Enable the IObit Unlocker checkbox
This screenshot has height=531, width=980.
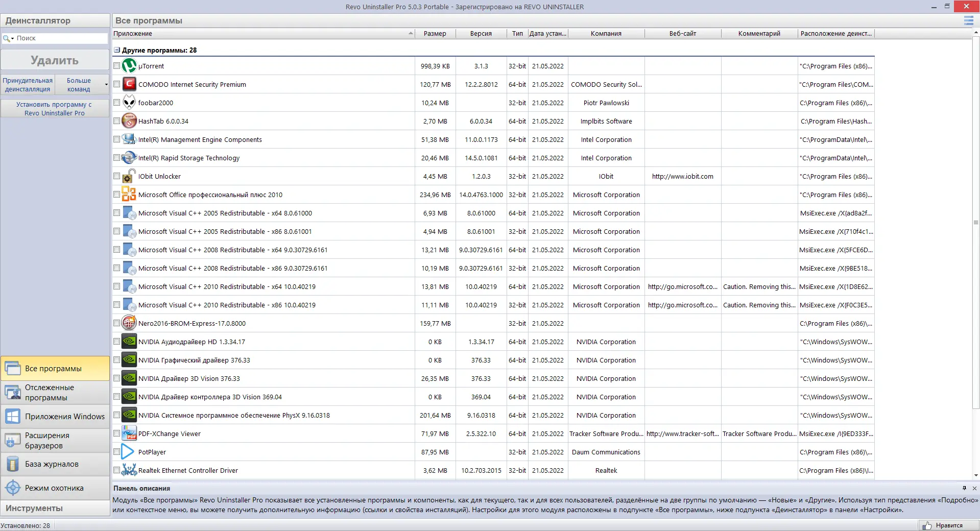click(116, 176)
